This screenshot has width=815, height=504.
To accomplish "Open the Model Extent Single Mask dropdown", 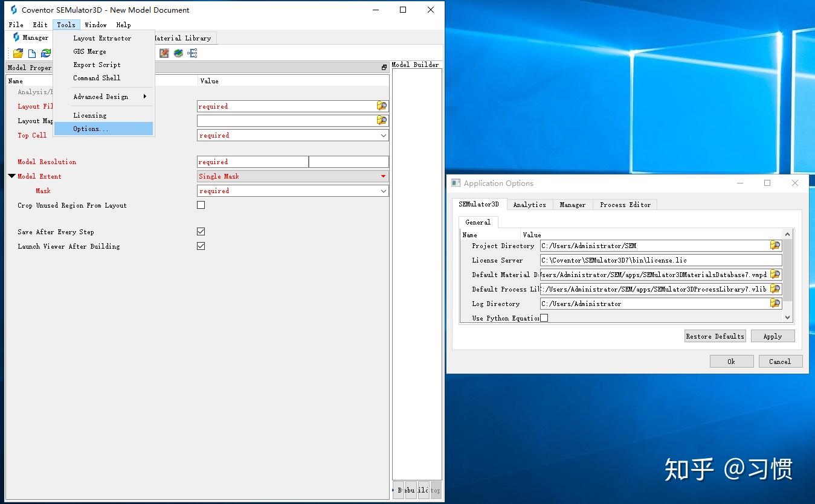I will [383, 176].
